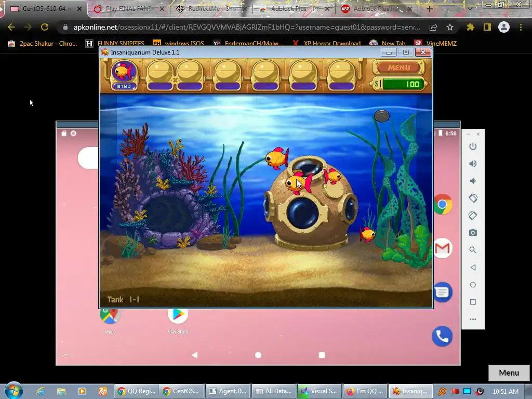Viewport: 532px width, 399px height.
Task: Tap Android recents navigation button
Action: (322, 355)
